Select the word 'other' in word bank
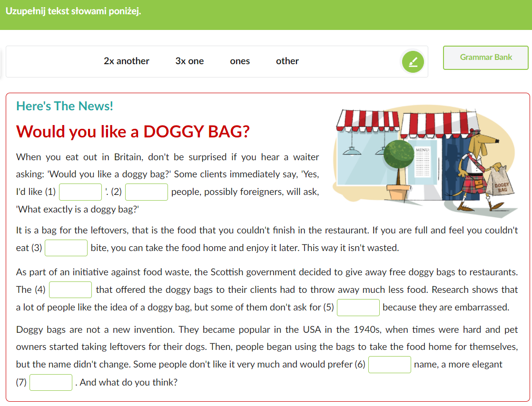The width and height of the screenshot is (532, 406). coord(287,61)
